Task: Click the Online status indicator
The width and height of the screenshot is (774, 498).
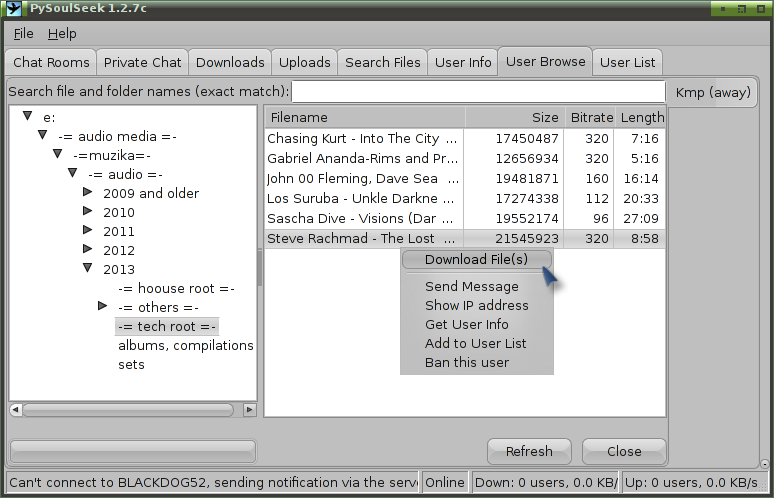Action: (445, 482)
